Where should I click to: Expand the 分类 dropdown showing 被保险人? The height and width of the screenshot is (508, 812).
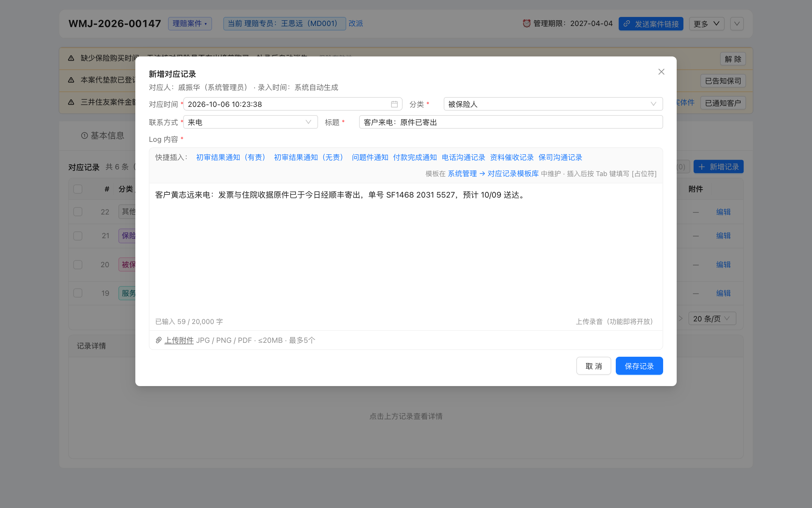[x=553, y=104]
